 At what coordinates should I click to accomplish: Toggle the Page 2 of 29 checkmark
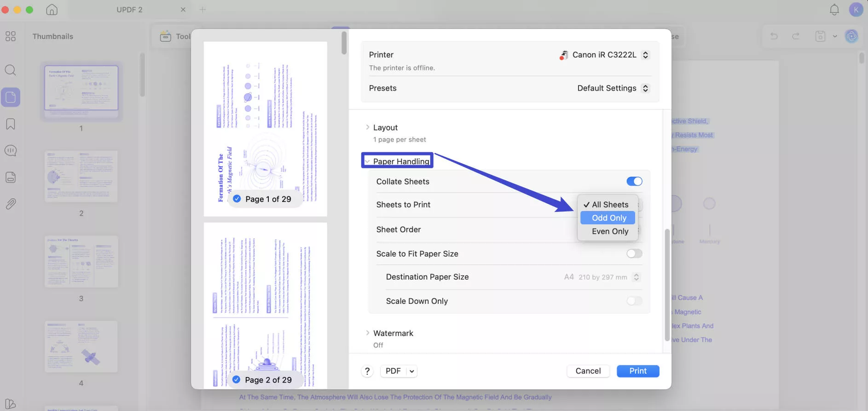point(237,380)
